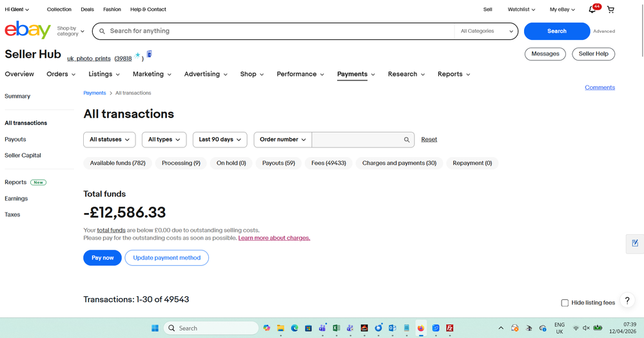
Task: Click the star icon next to feedback score
Action: 137,55
